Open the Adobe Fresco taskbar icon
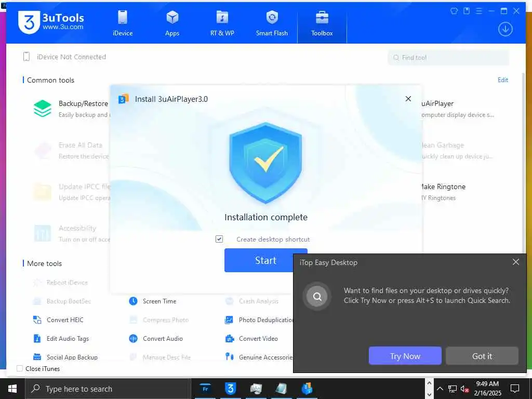Screen dimensions: 532x399 (x=205, y=389)
